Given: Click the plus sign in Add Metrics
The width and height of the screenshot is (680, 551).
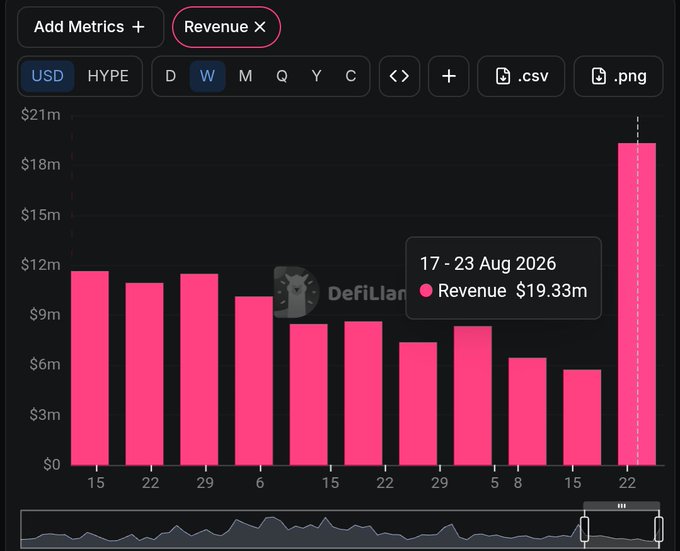Looking at the screenshot, I should pyautogui.click(x=138, y=27).
